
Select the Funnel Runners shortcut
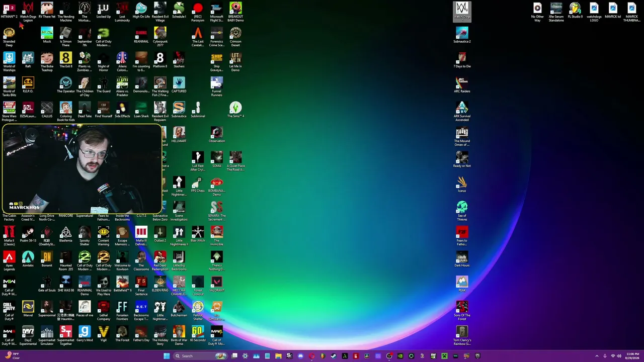click(216, 86)
